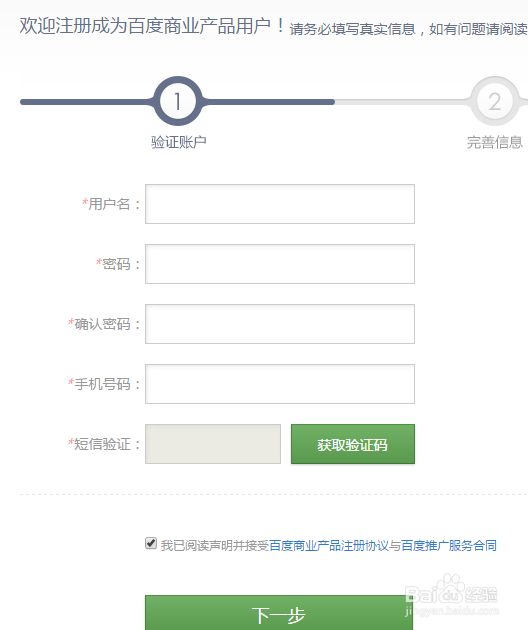Click the *手机号码 field label

click(x=104, y=384)
